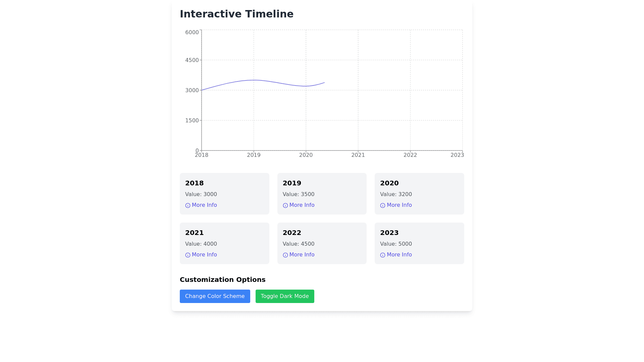Open More Info for the 2019 entry
This screenshot has height=362, width=644.
pos(302,205)
